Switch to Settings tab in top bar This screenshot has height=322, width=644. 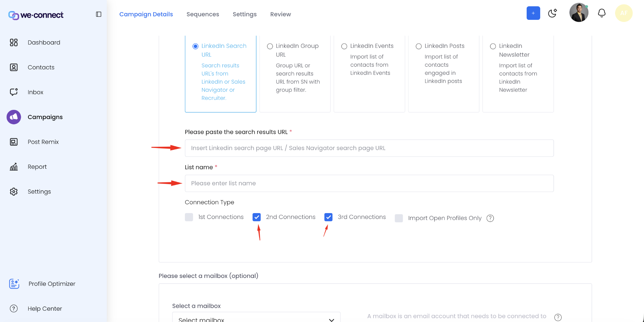point(245,14)
